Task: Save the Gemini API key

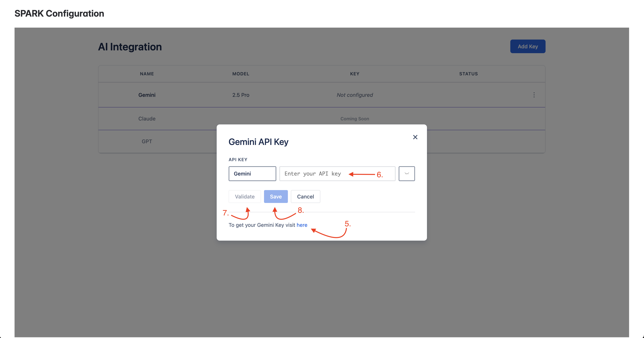Action: [x=276, y=196]
